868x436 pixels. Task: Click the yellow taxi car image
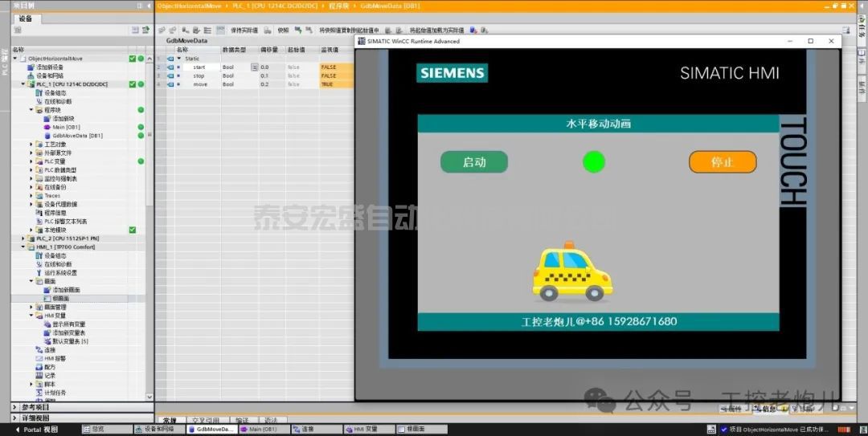click(572, 271)
